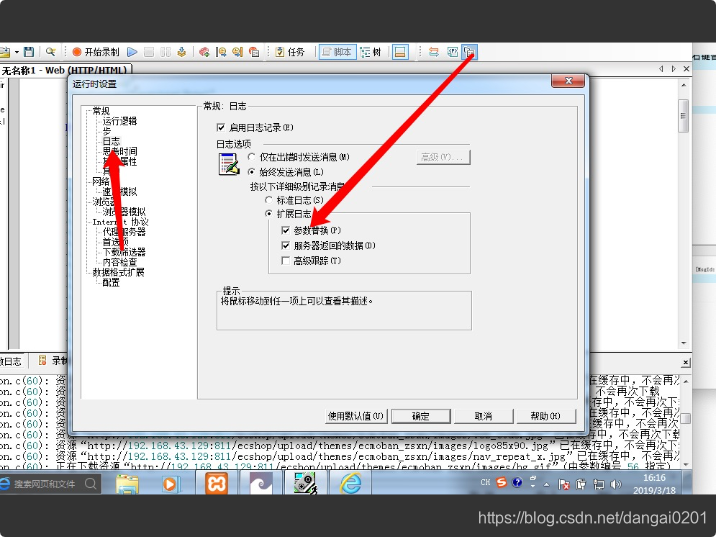Click the runtime settings toolbar icon
Viewport: 716px width, 537px height.
coord(469,52)
